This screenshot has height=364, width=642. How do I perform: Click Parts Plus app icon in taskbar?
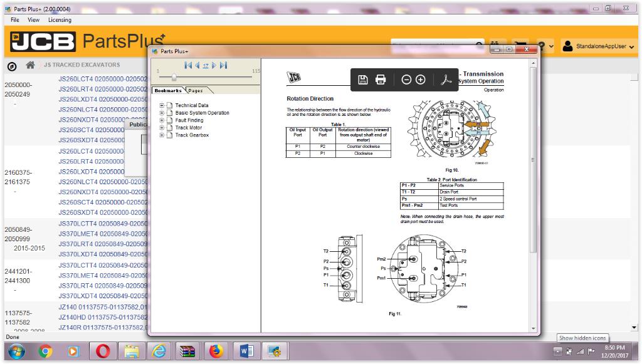coord(275,351)
